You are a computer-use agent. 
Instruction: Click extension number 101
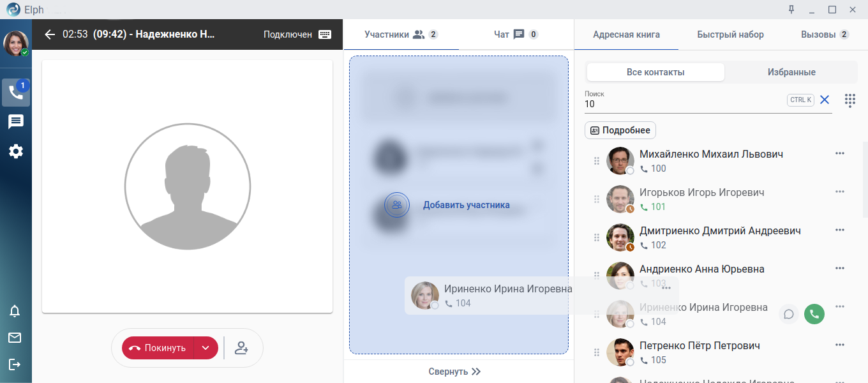(x=658, y=207)
